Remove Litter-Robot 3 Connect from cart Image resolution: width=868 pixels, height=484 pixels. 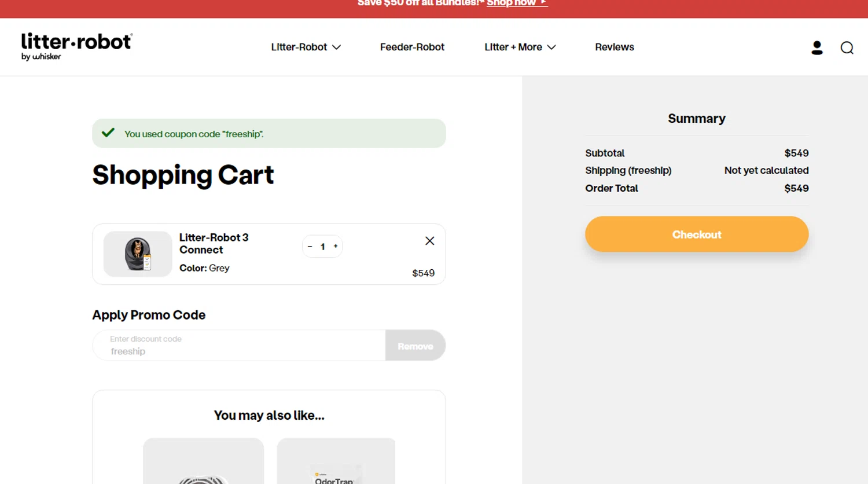coord(429,241)
